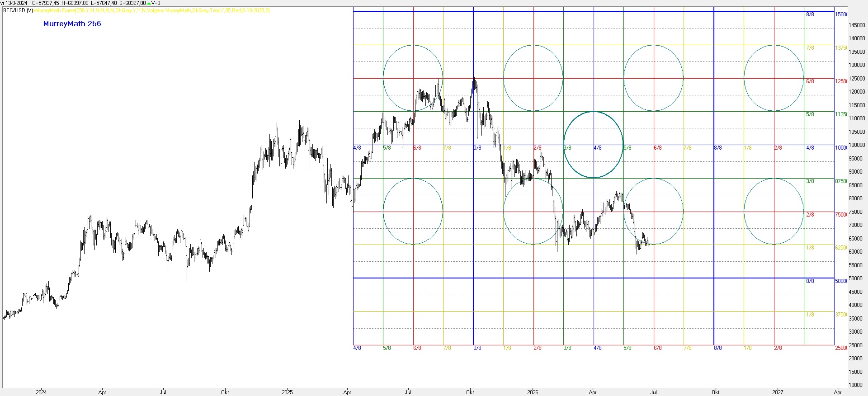Select the yellow 1/8 level label on right
Image resolution: width=868 pixels, height=396 pixels.
pyautogui.click(x=810, y=248)
